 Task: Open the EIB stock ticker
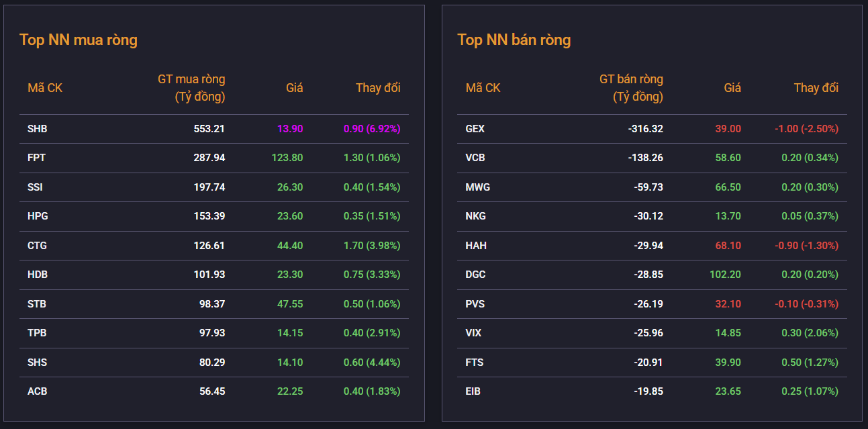[x=473, y=391]
